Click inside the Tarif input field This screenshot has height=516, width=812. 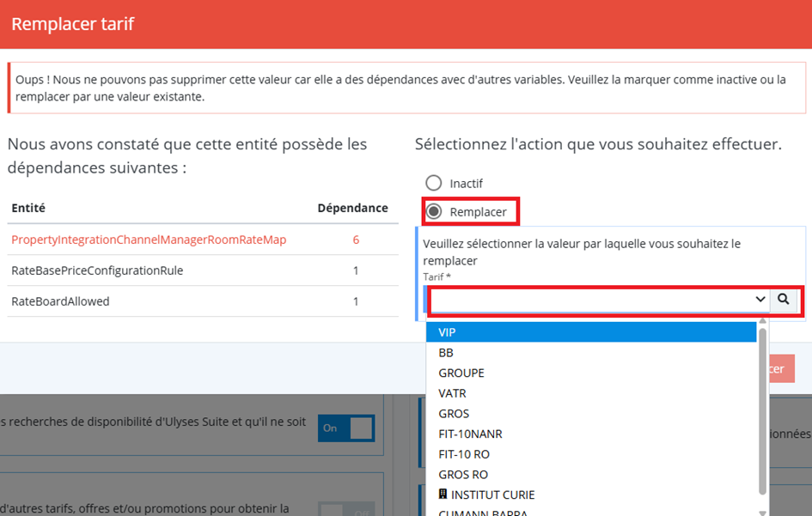tap(593, 300)
